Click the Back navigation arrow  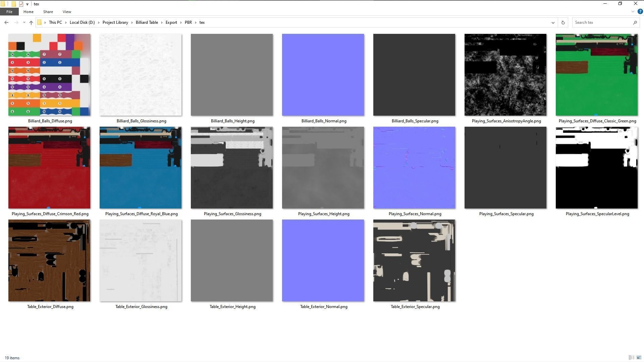click(x=6, y=22)
